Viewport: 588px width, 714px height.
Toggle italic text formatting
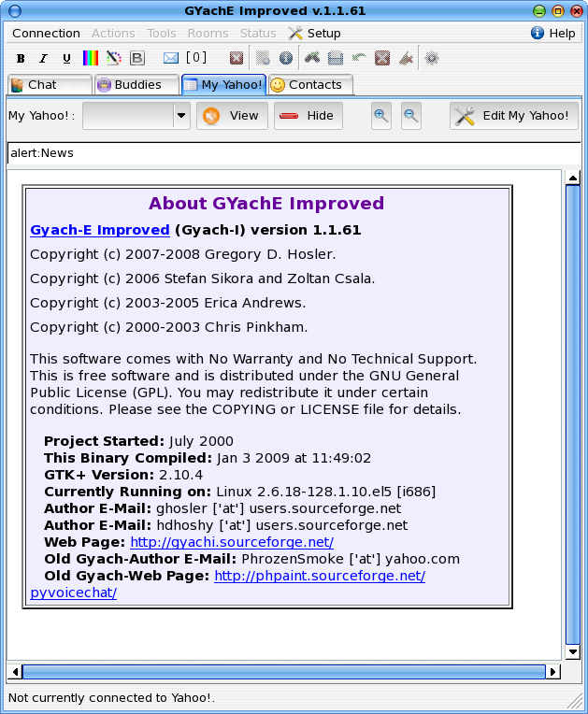point(43,58)
